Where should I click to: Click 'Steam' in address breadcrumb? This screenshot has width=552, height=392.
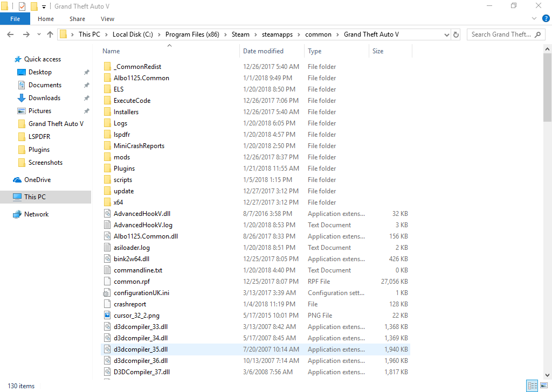click(240, 34)
